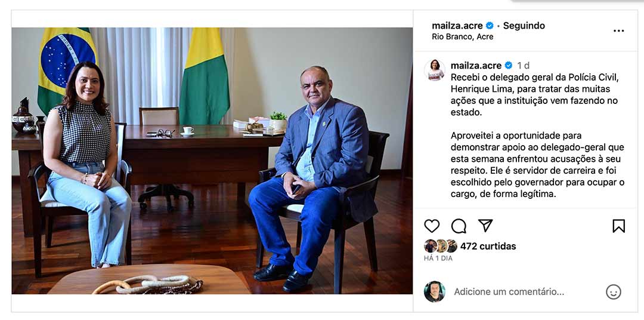Open the three-dot more options menu

click(x=618, y=31)
